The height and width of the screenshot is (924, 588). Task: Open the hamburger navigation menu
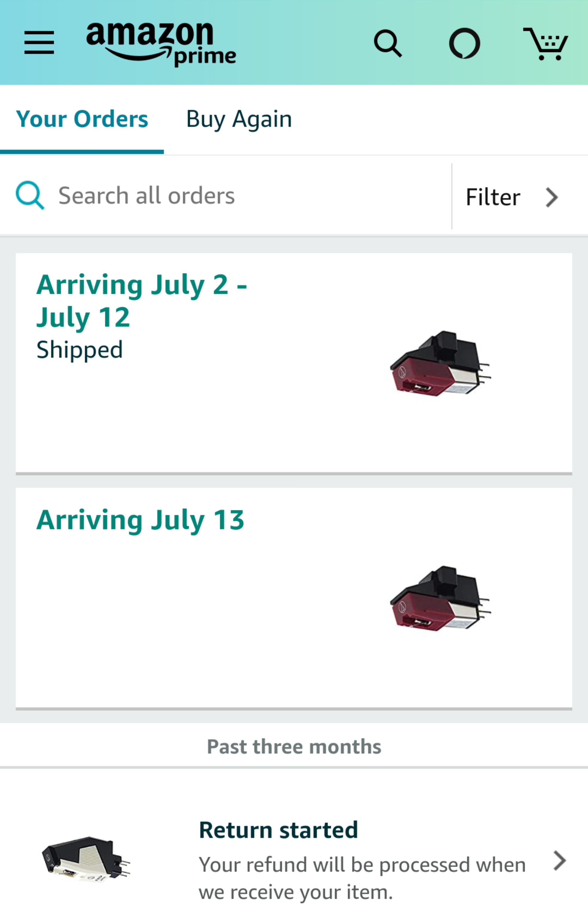point(39,42)
